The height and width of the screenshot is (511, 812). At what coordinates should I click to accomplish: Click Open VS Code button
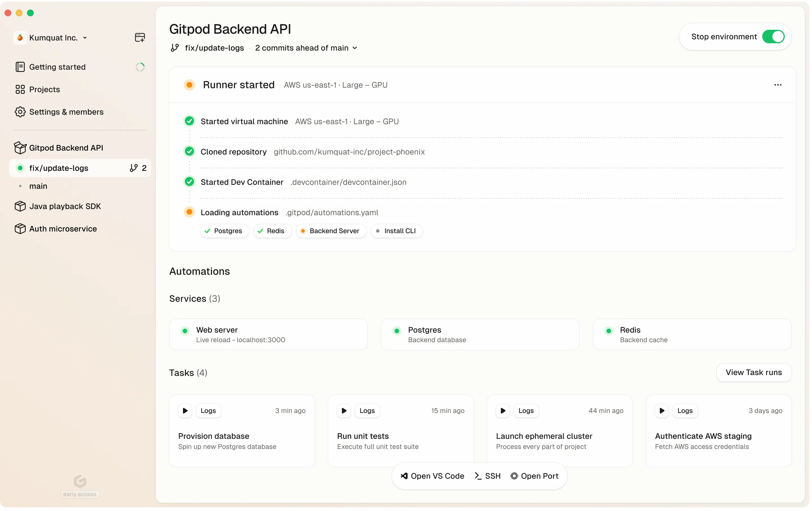[432, 476]
